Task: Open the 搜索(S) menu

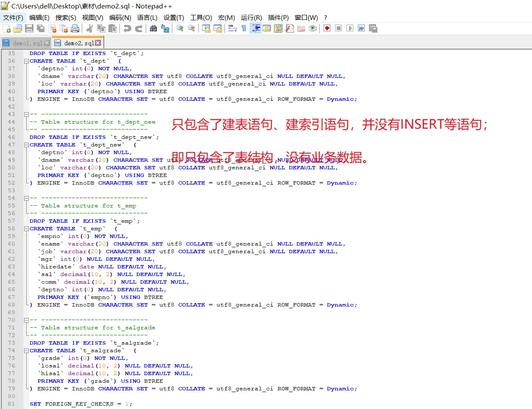Action: pos(66,17)
